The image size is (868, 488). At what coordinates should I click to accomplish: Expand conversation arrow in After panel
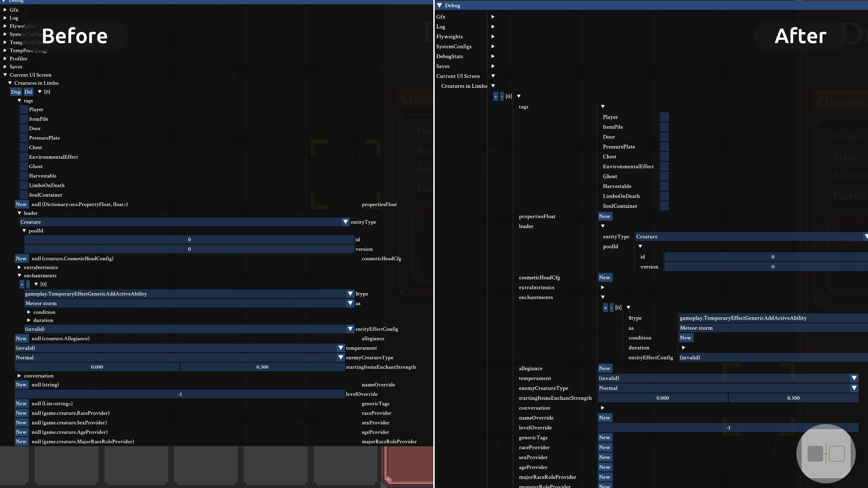point(603,408)
